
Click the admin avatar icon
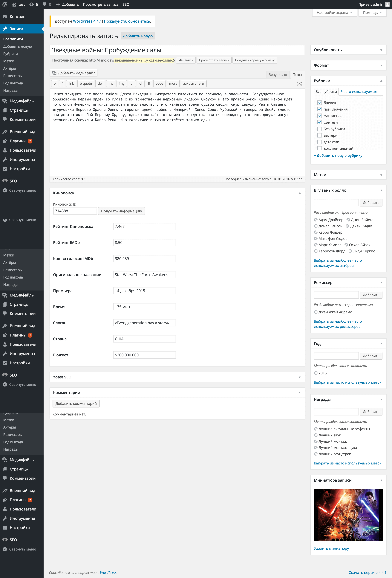pyautogui.click(x=387, y=4)
